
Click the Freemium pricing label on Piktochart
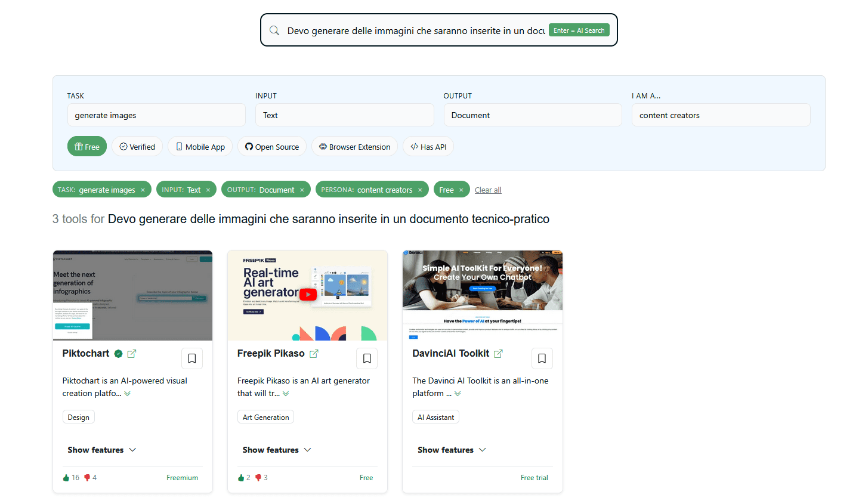[183, 478]
